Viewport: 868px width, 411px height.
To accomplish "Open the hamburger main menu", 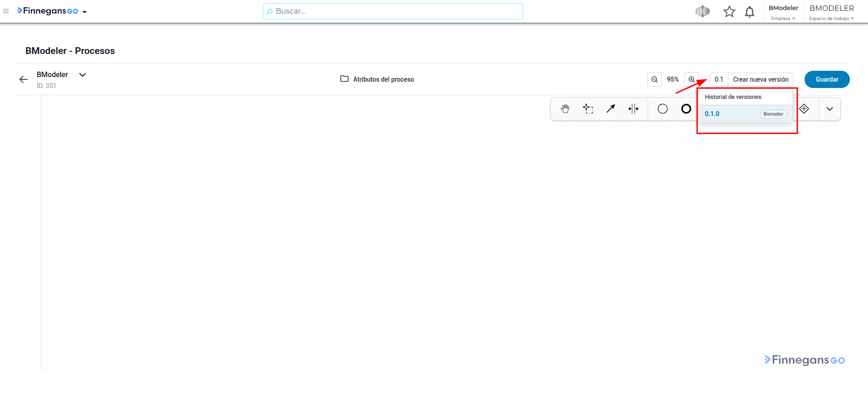I will pos(6,11).
